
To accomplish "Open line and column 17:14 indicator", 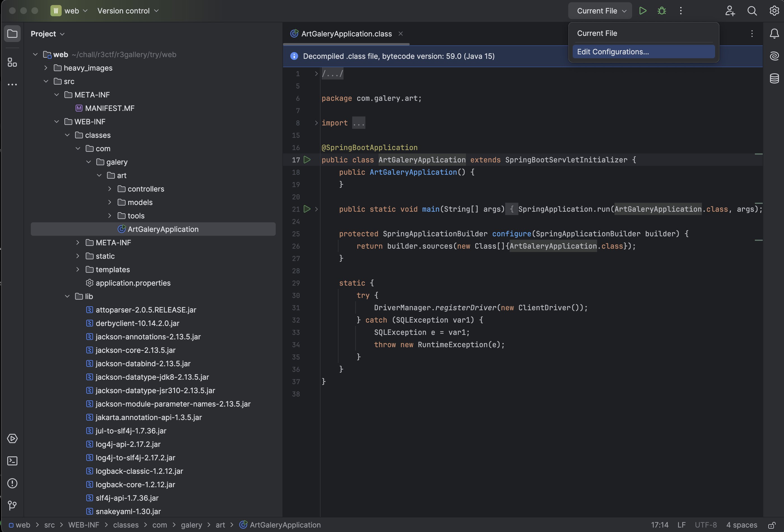I will (660, 525).
